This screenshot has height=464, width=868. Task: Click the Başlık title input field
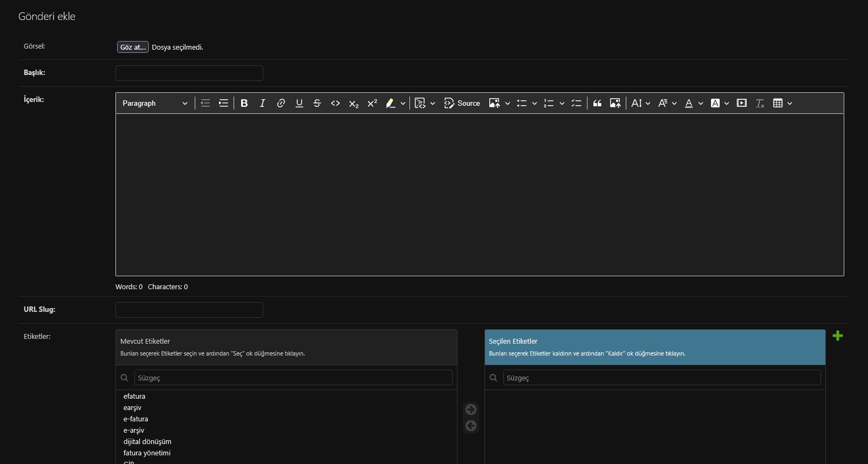(189, 73)
